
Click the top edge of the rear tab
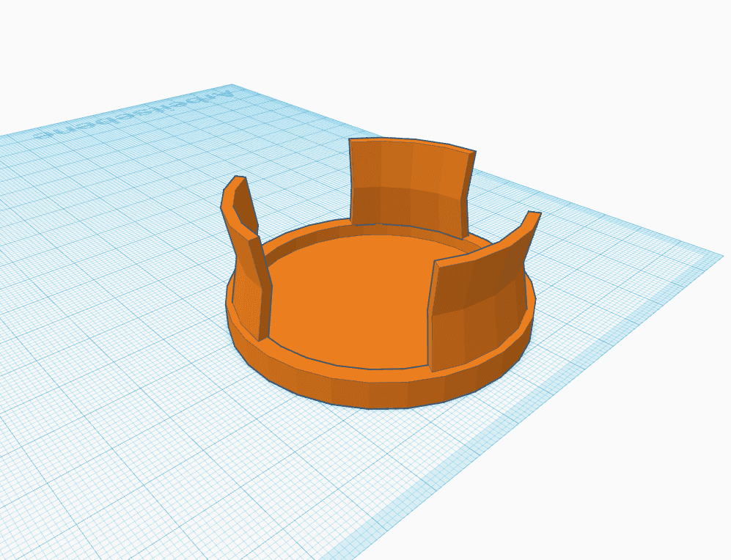click(x=413, y=141)
